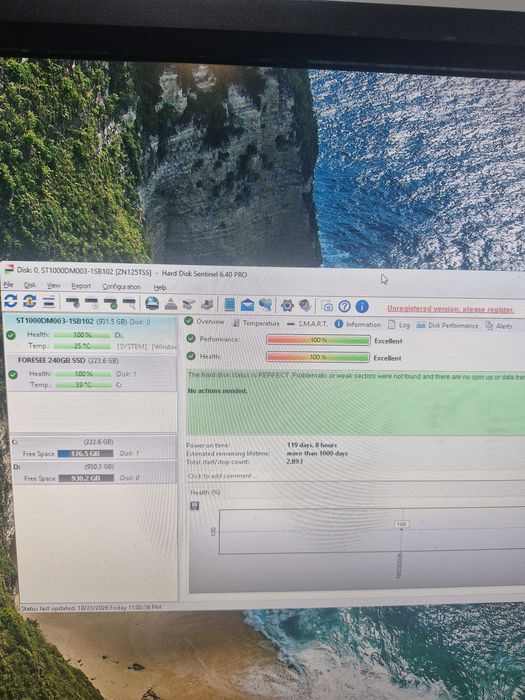Image resolution: width=525 pixels, height=700 pixels.
Task: Switch to the Temperature tab
Action: click(x=256, y=323)
